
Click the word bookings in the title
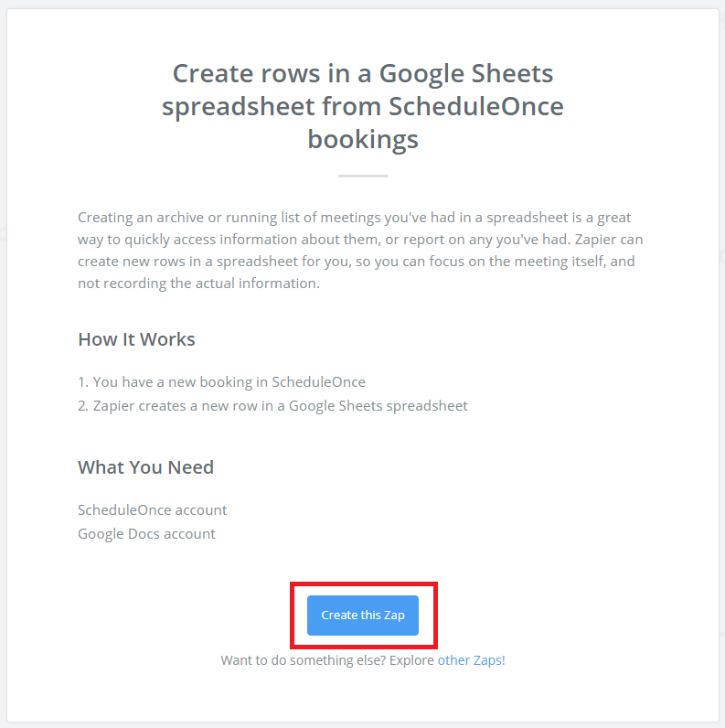pos(363,139)
